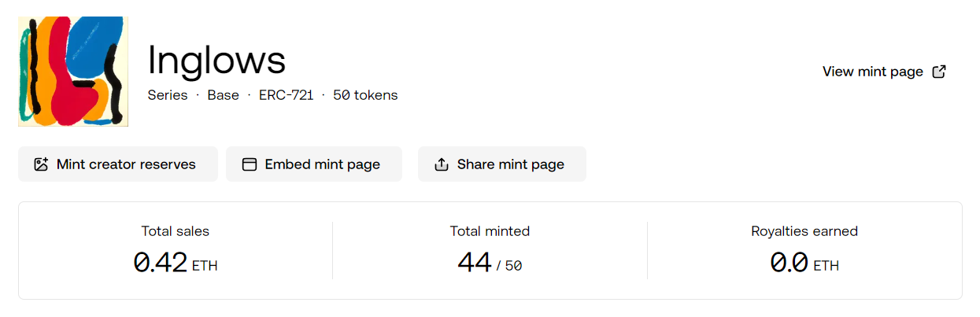The image size is (980, 317).
Task: Click the Share mint page button label
Action: [x=511, y=164]
